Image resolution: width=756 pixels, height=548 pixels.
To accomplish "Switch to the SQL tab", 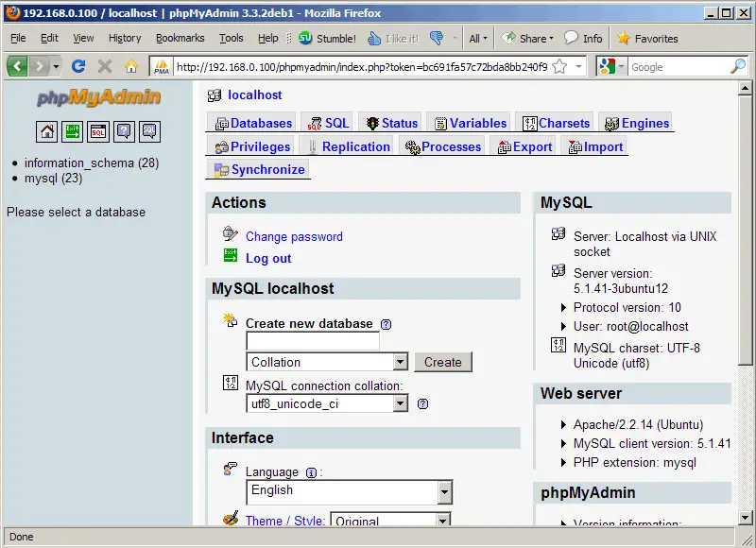I will 328,124.
